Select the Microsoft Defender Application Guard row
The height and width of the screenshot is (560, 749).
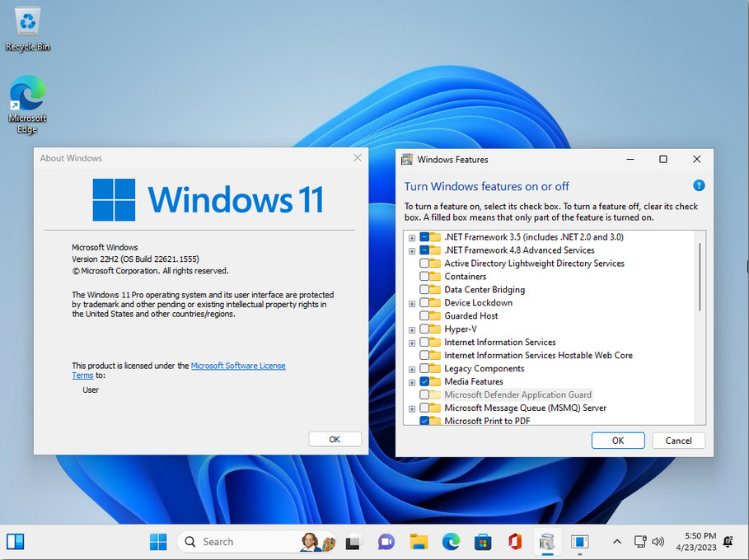point(517,394)
